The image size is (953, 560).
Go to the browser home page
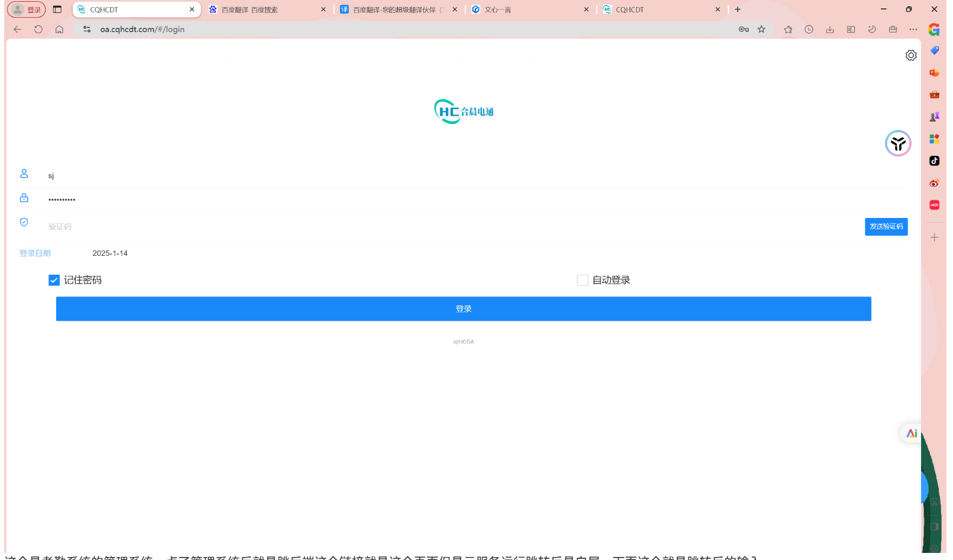pos(59,30)
